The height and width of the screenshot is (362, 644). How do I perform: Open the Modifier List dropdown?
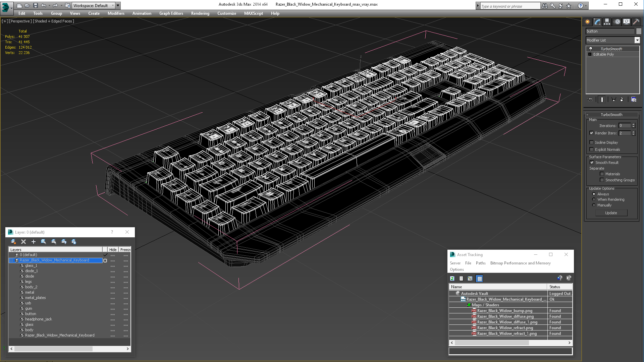pos(637,40)
